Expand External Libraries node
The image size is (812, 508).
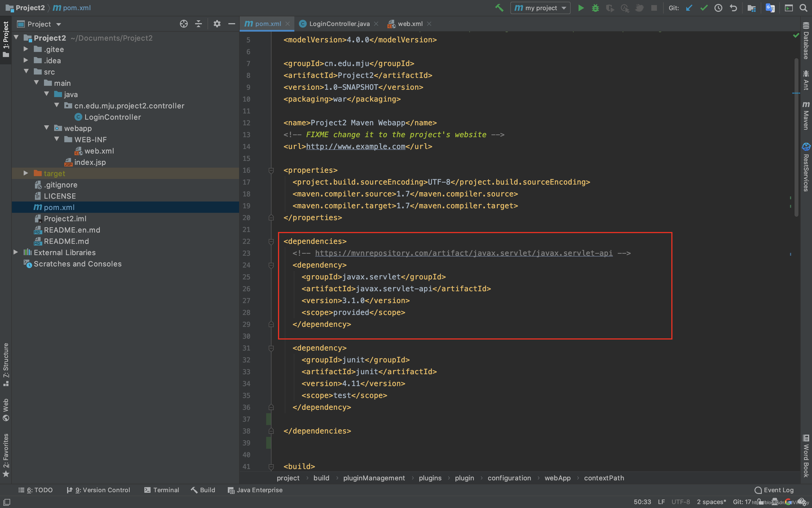16,252
